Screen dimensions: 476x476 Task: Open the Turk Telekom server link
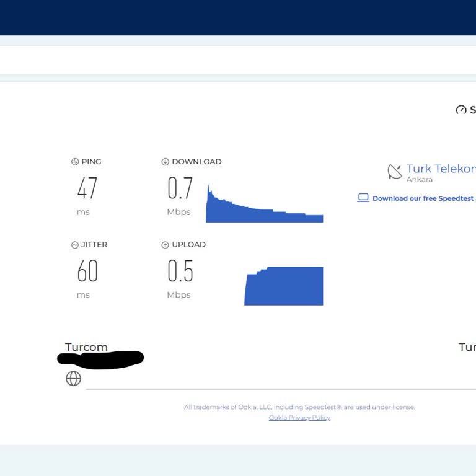click(x=441, y=169)
